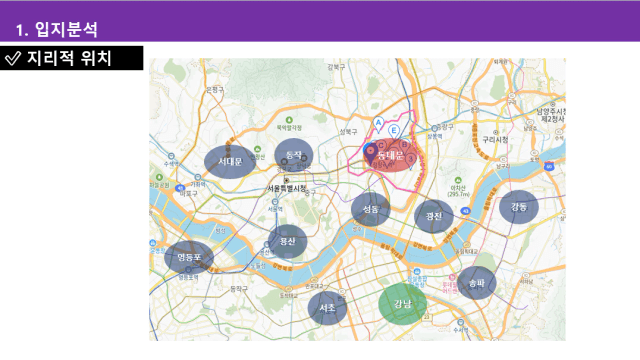Click the green 북악팔각정 park icon
The image size is (640, 360).
289,120
